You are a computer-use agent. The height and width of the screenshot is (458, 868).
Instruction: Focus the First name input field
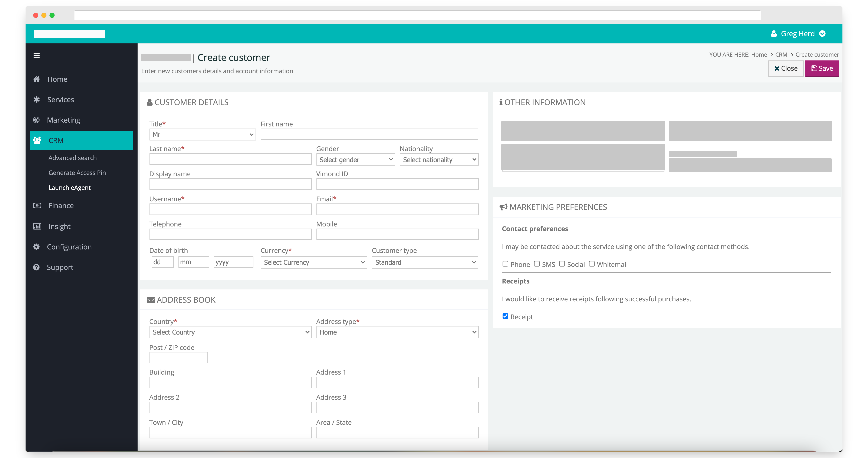coord(369,134)
